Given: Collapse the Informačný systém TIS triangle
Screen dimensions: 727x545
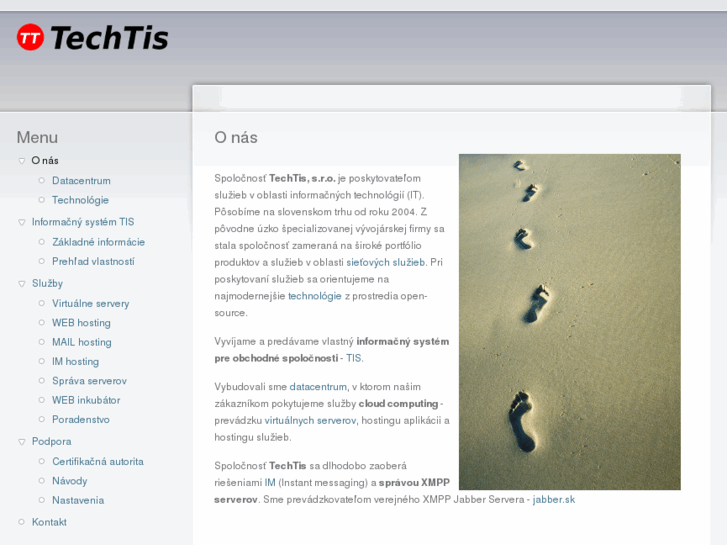Looking at the screenshot, I should click(21, 222).
